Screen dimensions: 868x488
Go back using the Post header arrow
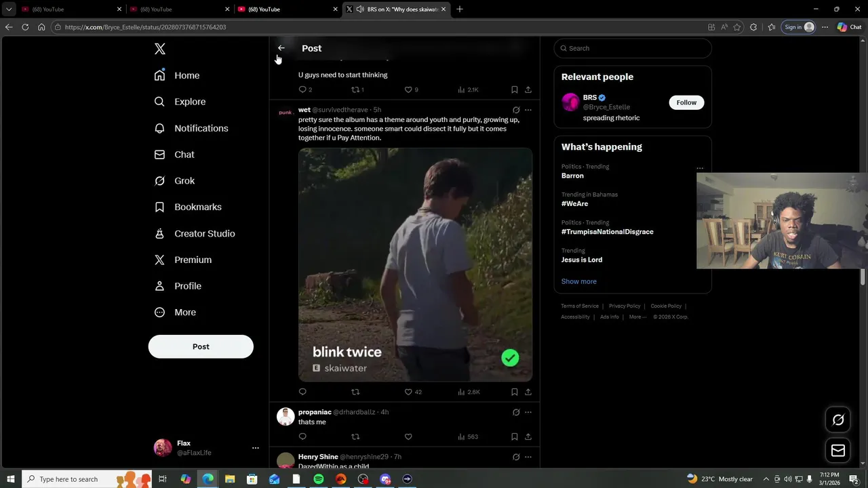(281, 48)
